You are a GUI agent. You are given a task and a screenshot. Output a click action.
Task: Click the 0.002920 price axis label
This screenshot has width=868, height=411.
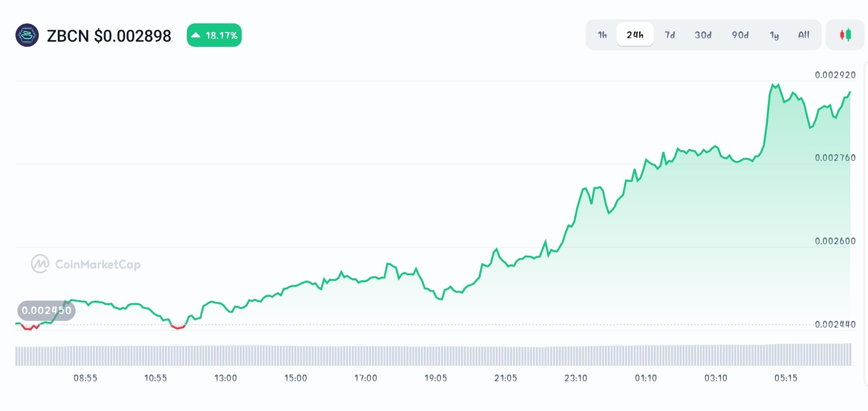coord(835,75)
